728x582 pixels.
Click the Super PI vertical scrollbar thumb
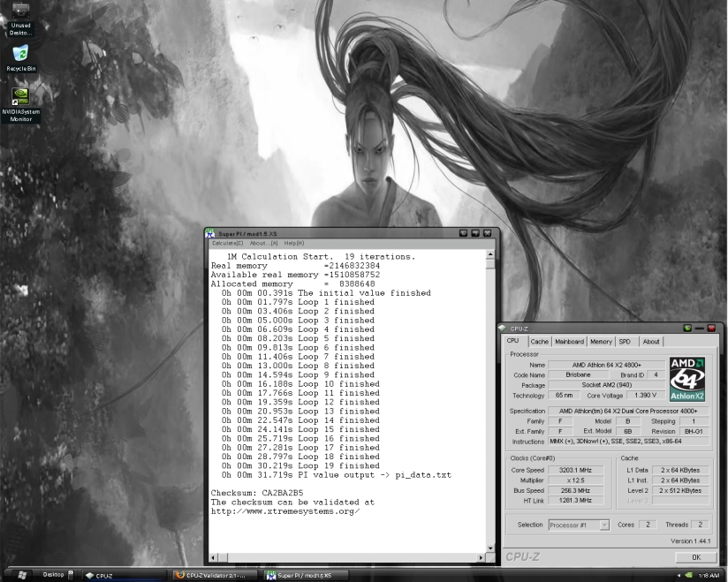coord(489,263)
